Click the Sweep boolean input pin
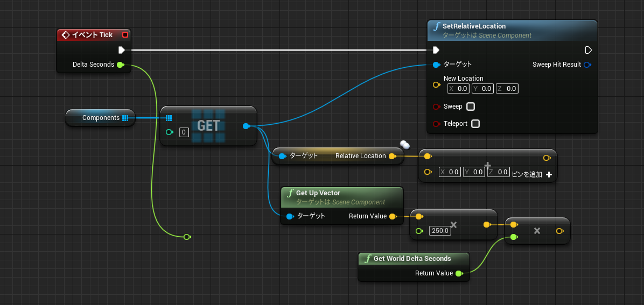This screenshot has width=644, height=305. click(436, 107)
